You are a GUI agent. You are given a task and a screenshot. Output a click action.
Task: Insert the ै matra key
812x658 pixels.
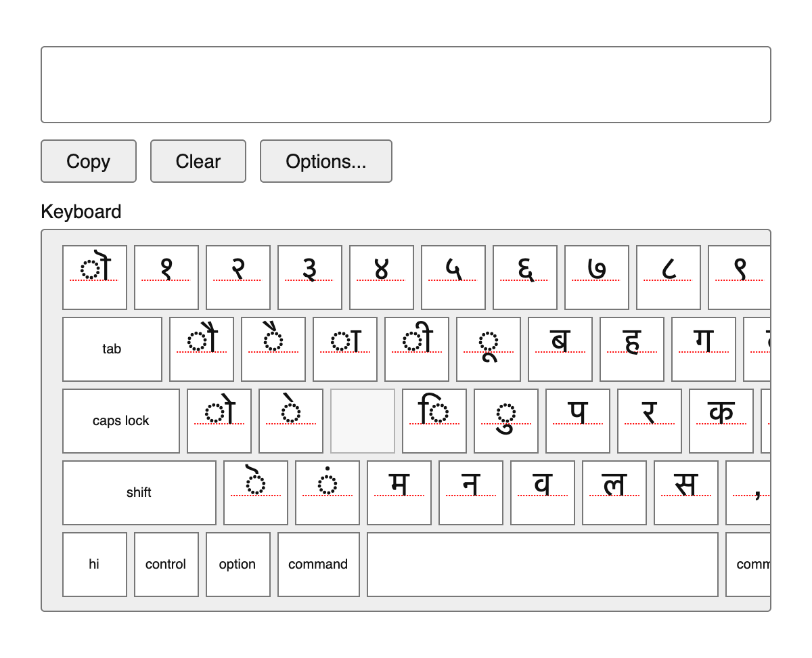pos(273,349)
